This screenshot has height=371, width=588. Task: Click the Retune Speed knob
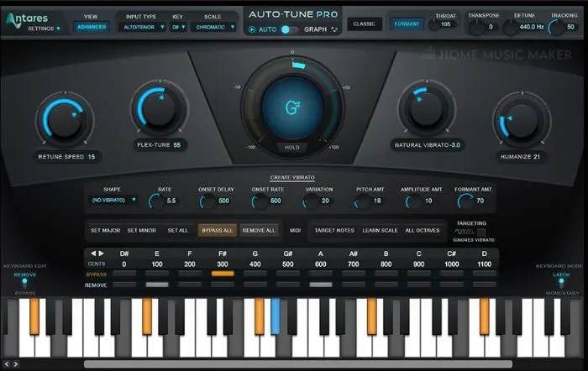point(65,119)
